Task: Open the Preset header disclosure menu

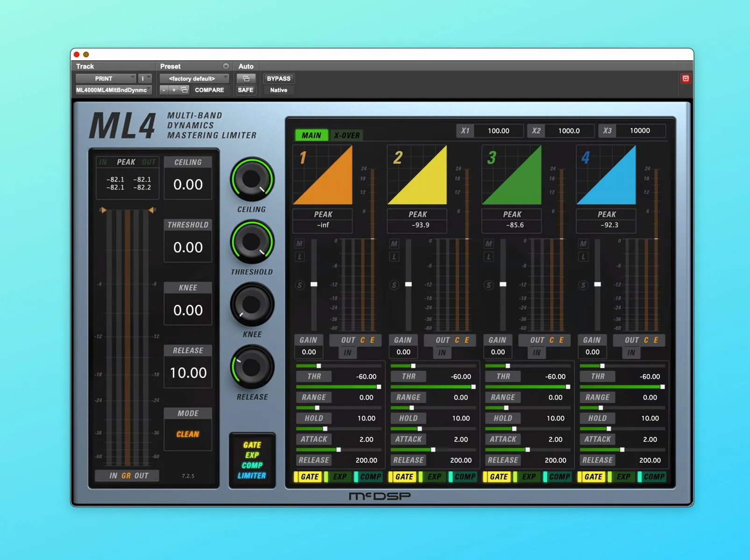Action: tap(226, 66)
